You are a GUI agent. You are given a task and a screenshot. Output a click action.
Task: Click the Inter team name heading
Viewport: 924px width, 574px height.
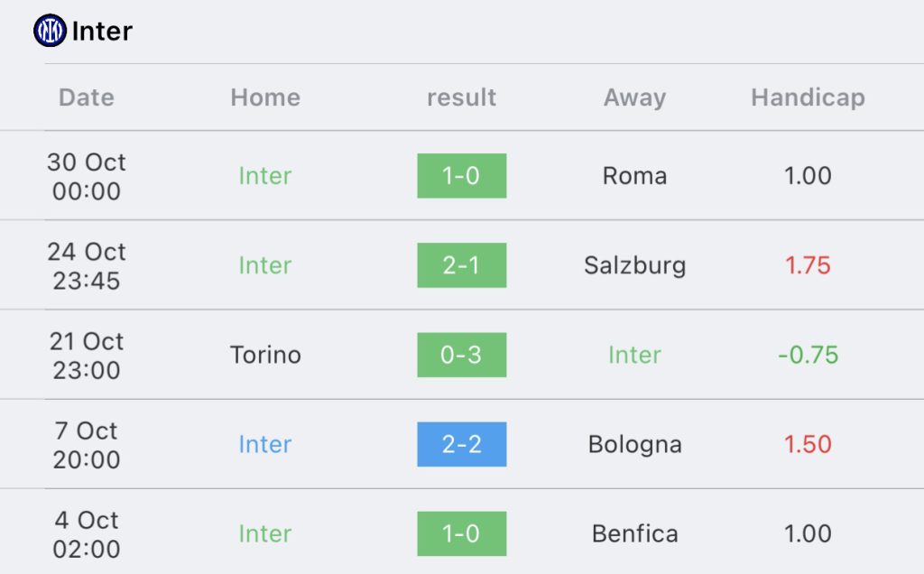pos(102,32)
